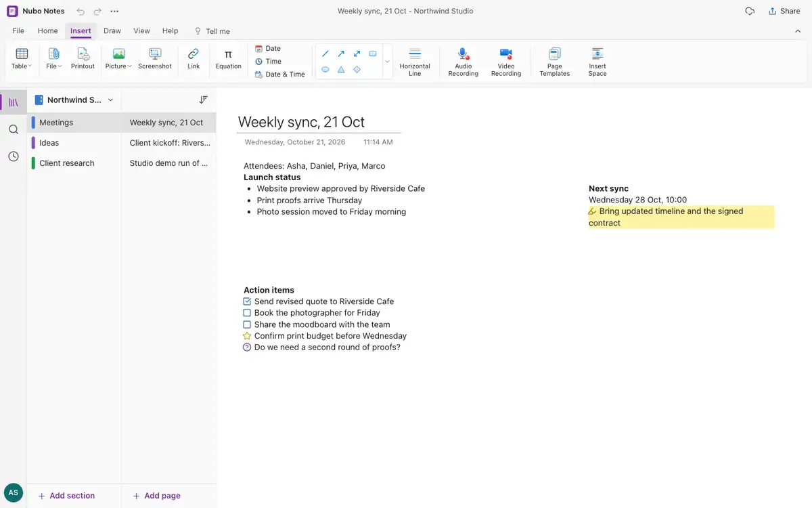The height and width of the screenshot is (508, 812).
Task: Insert a Table from the ribbon
Action: [22, 59]
